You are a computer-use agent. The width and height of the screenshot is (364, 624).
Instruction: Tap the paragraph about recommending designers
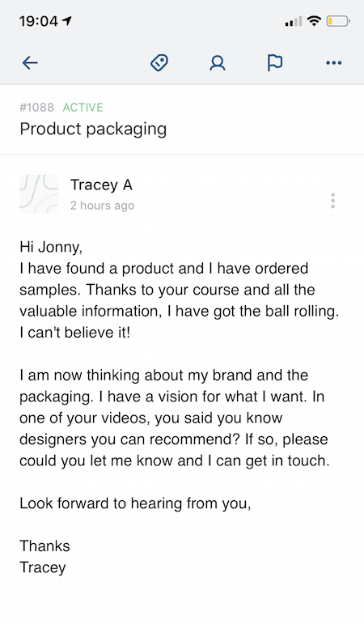[x=174, y=418]
